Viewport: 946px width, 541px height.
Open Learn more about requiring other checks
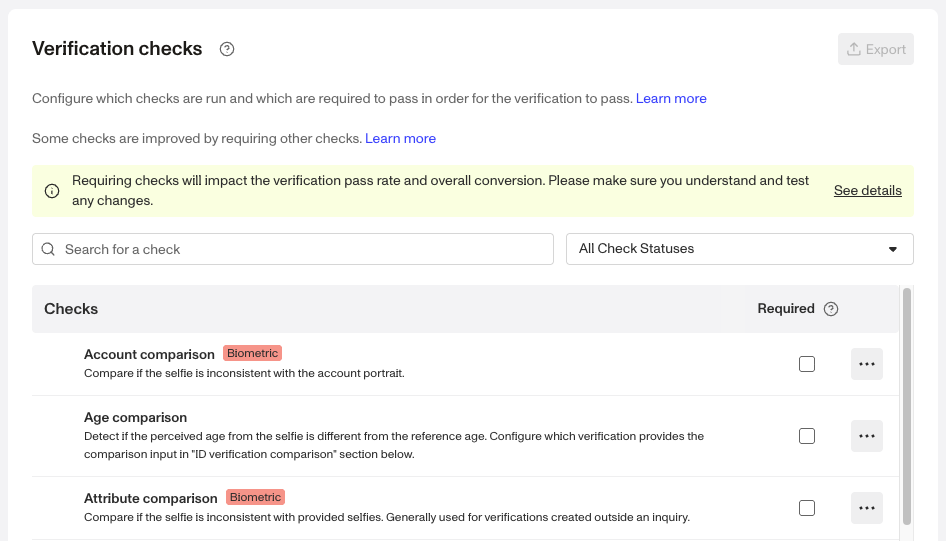pos(400,138)
